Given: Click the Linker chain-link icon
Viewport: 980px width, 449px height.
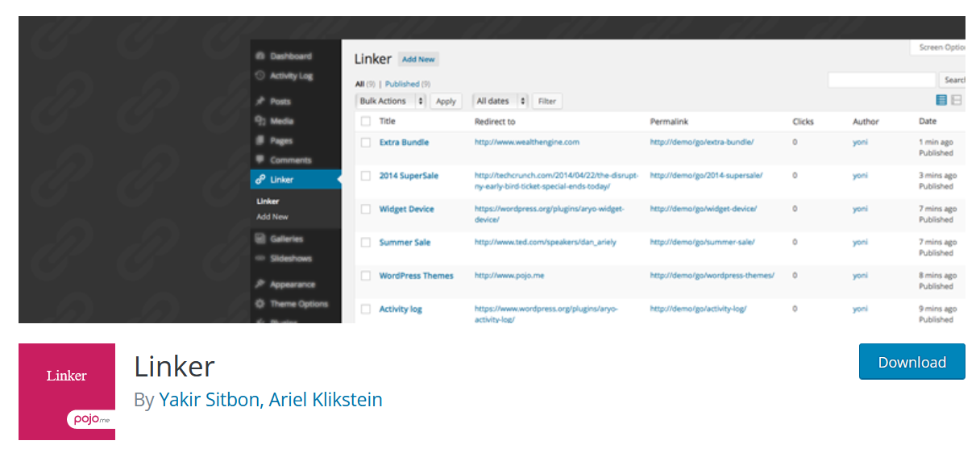Looking at the screenshot, I should coord(260,180).
